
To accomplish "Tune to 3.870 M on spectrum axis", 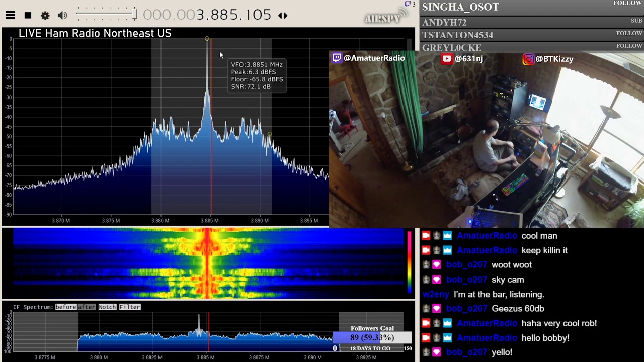I will pyautogui.click(x=61, y=220).
